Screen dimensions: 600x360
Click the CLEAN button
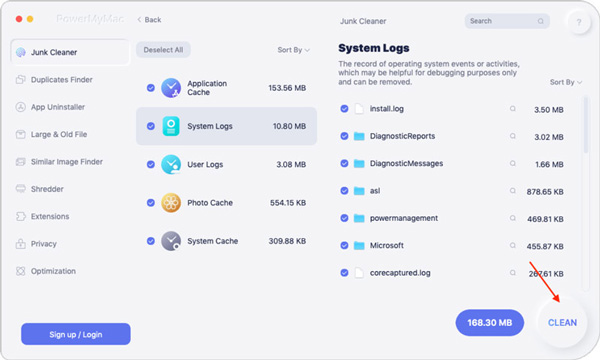pyautogui.click(x=562, y=323)
